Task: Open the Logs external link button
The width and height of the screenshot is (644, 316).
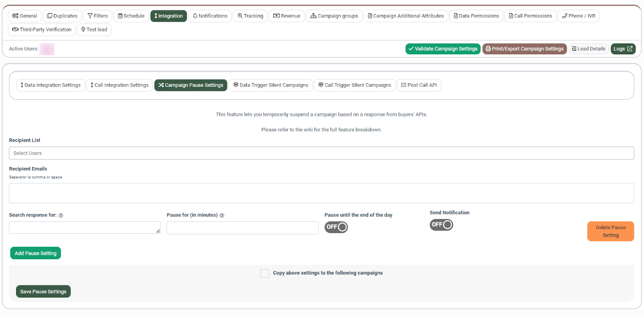Action: click(x=623, y=49)
